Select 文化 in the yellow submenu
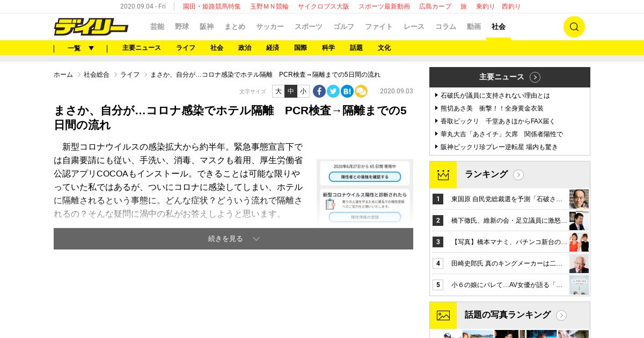The width and height of the screenshot is (644, 338). [x=384, y=48]
